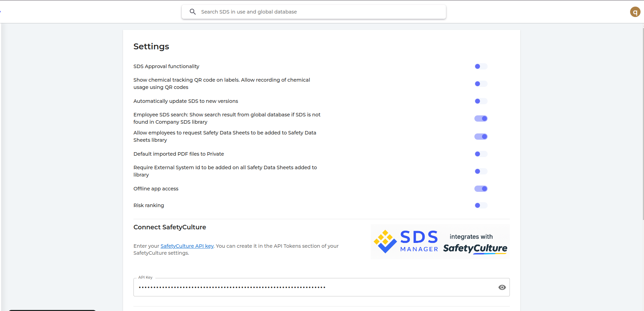
Task: Click the magnifier icon in search bar
Action: pos(193,12)
